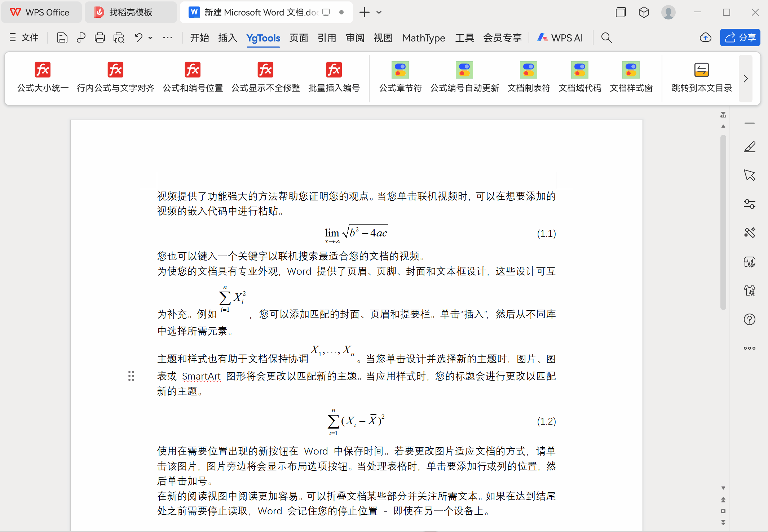Toggle 公式章节符 switch
Screen dimensions: 768x532
tap(400, 70)
